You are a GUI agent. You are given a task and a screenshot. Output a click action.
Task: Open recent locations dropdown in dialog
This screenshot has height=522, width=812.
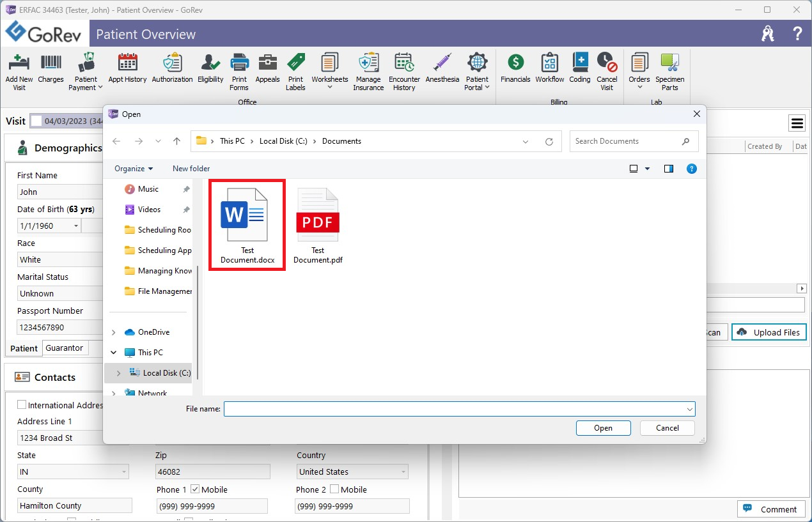[x=158, y=141]
